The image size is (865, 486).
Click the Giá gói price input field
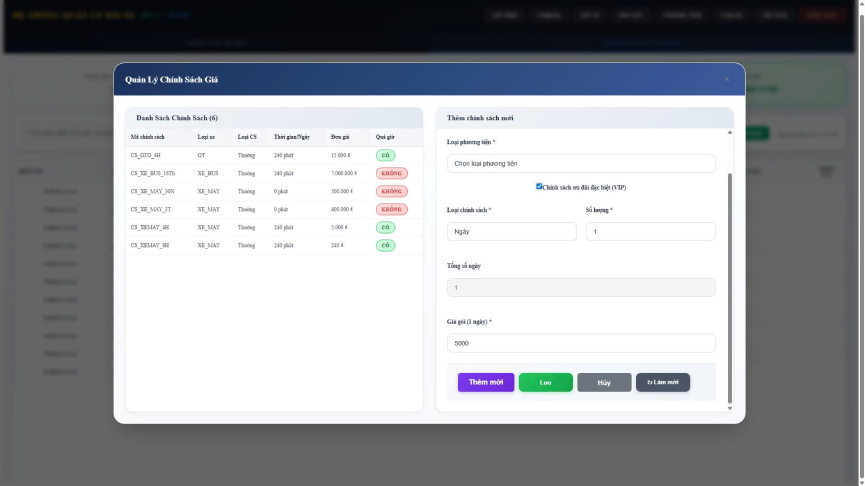[x=581, y=343]
